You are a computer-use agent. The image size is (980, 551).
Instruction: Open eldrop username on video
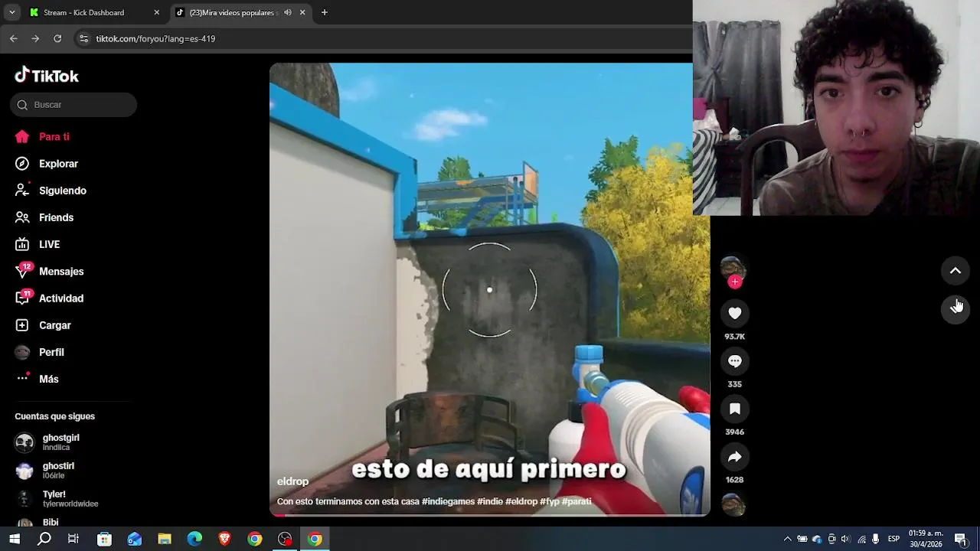click(292, 481)
